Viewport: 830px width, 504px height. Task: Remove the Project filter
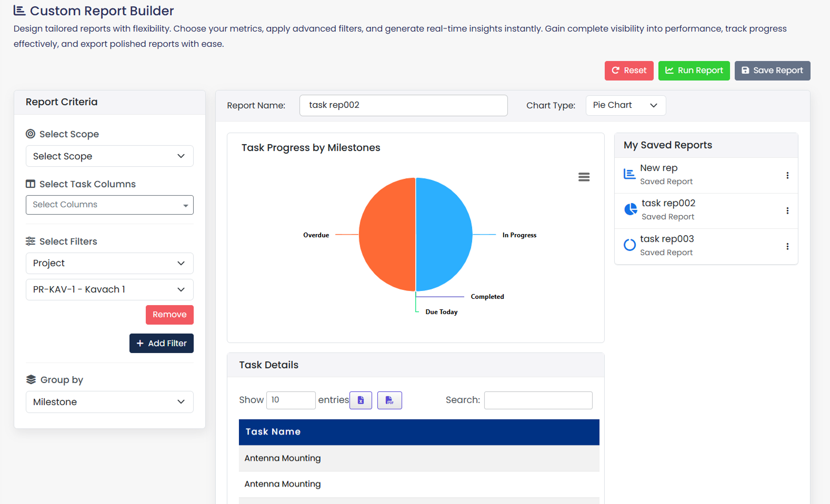(x=169, y=315)
